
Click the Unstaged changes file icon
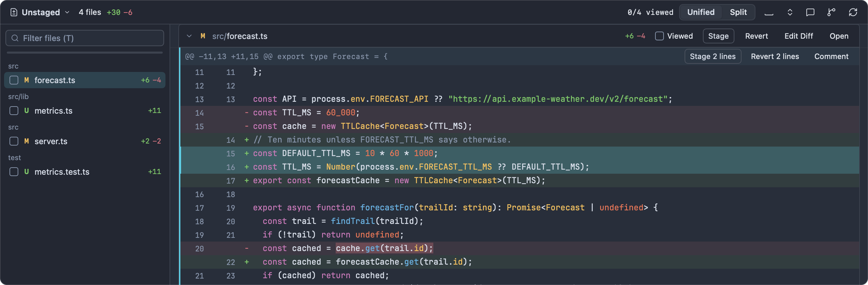(x=14, y=13)
